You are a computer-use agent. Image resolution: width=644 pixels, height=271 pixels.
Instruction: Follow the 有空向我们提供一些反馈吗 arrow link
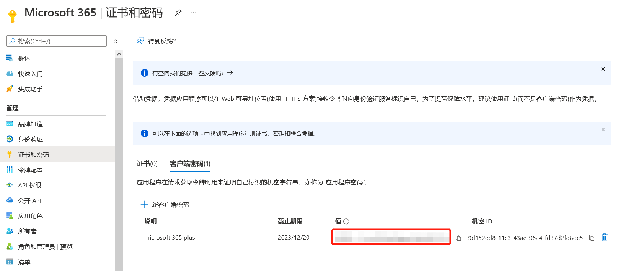[230, 73]
